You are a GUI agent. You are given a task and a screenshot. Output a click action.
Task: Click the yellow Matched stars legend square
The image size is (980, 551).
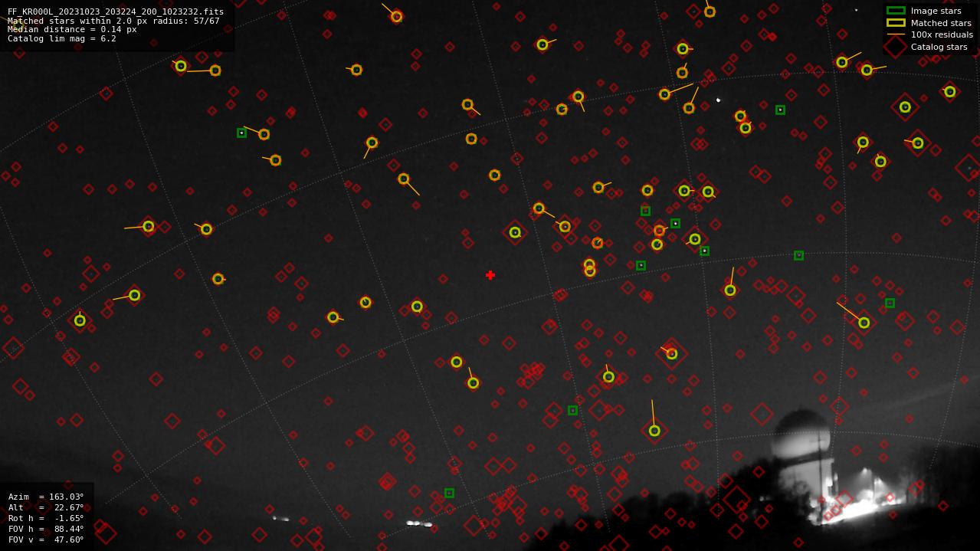(896, 23)
